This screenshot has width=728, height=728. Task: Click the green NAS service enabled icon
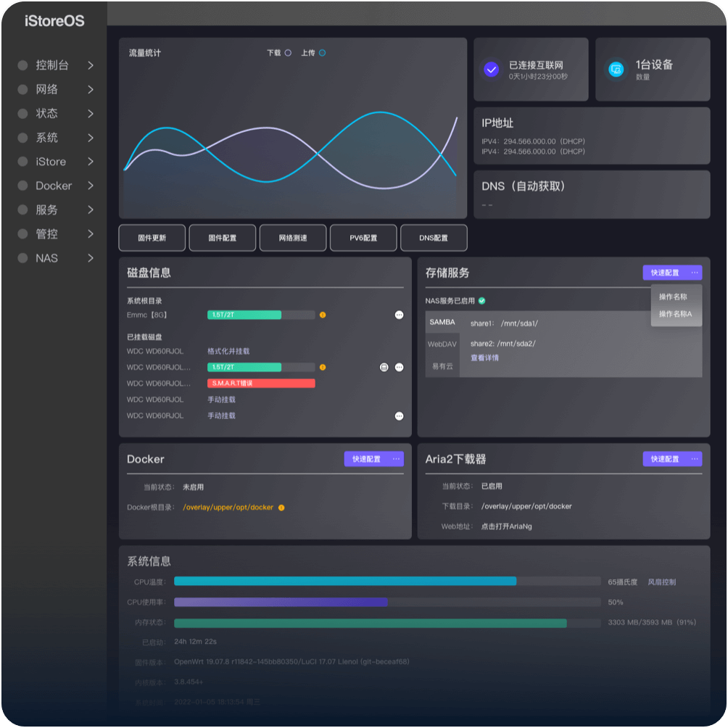coord(482,301)
